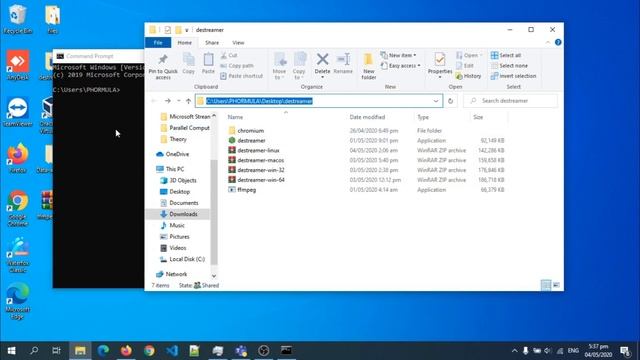Collapse the ribbon with chevron

click(x=548, y=42)
